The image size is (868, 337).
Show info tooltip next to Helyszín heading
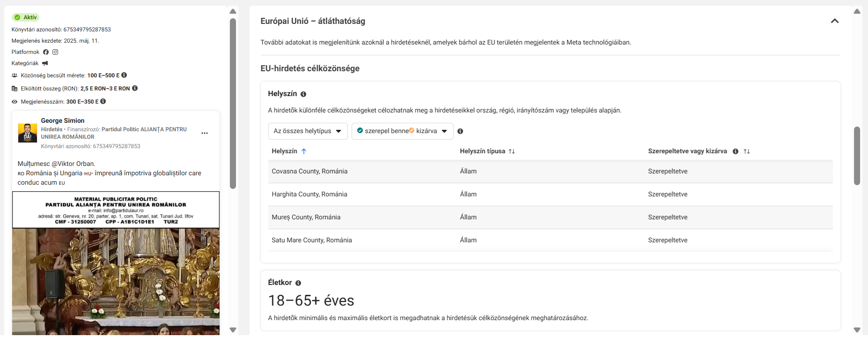click(x=303, y=94)
